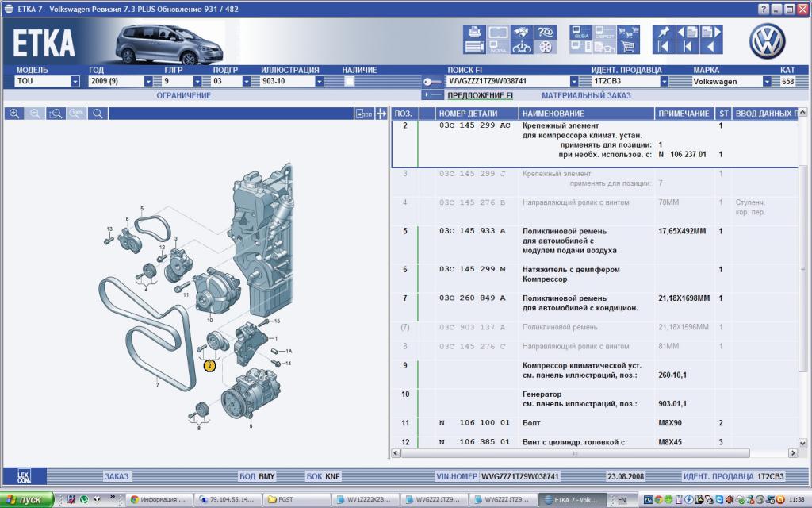Click the EN language indicator
This screenshot has height=508, width=812.
pyautogui.click(x=622, y=500)
